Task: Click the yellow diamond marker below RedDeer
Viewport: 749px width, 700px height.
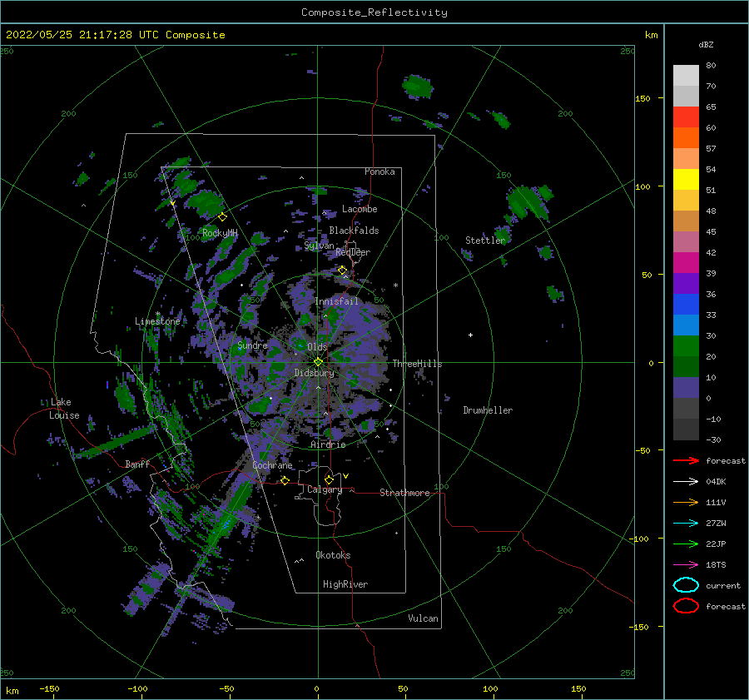Action: coord(343,271)
